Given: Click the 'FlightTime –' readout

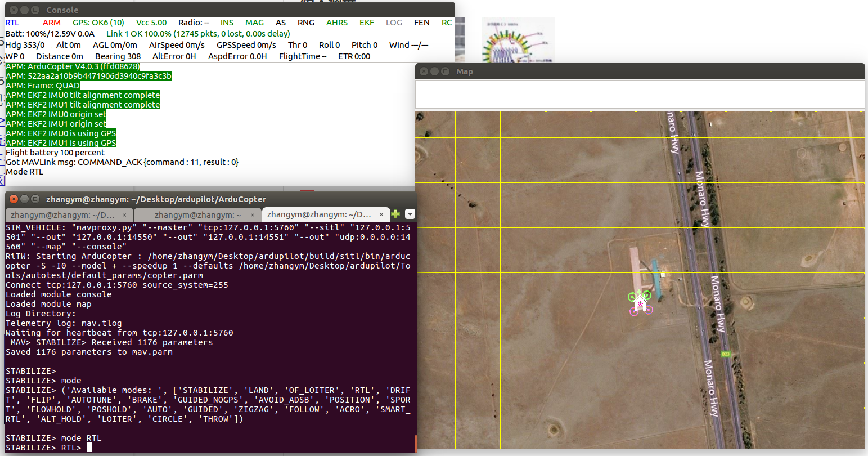Looking at the screenshot, I should (303, 56).
